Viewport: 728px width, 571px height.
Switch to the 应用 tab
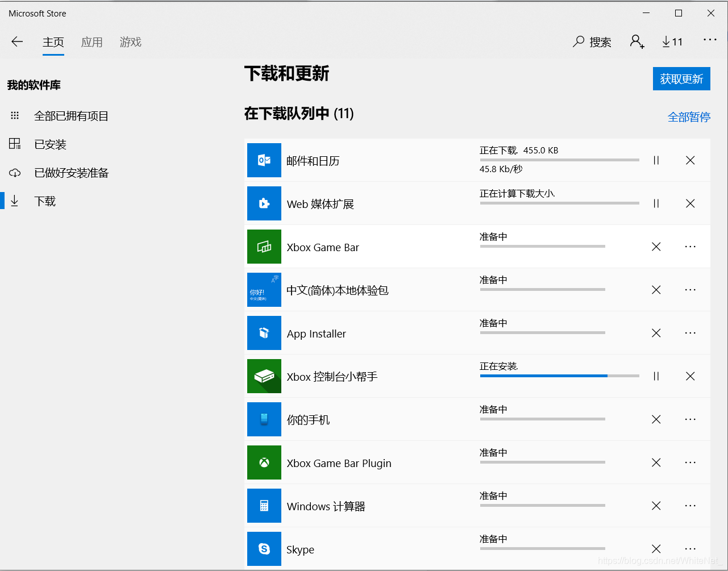click(x=92, y=42)
